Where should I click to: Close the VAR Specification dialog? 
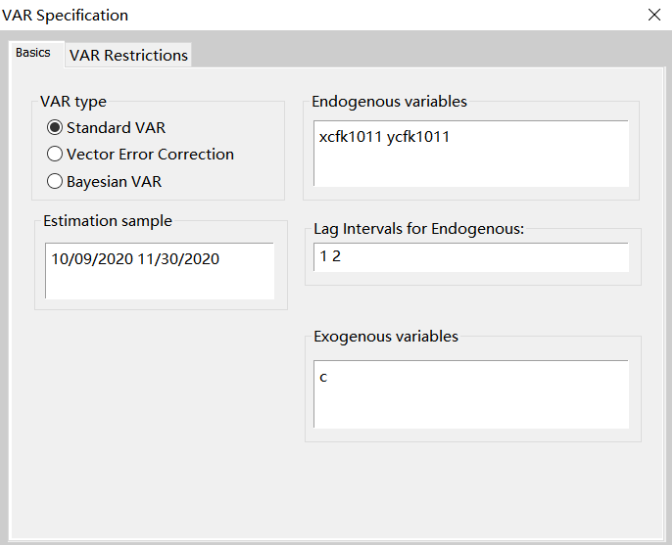coord(653,15)
